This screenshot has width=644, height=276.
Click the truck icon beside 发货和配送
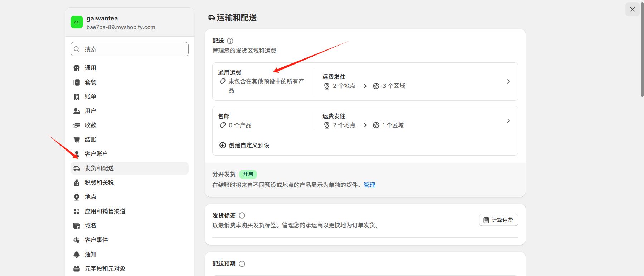click(77, 168)
